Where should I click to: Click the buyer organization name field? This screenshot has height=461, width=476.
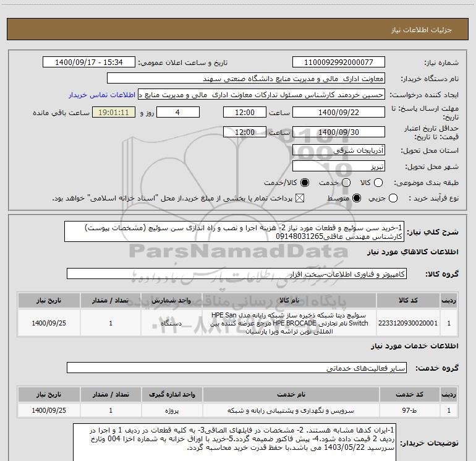click(246, 79)
